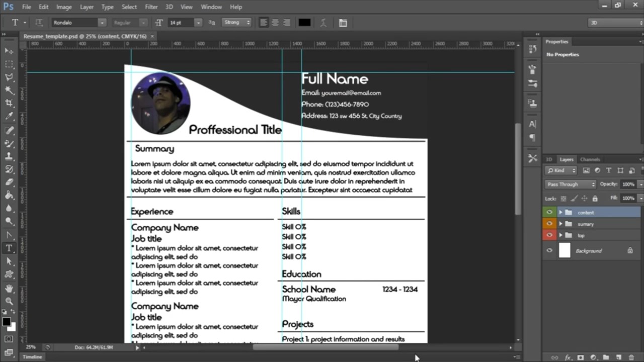Select the Type tool in the toolbar
The width and height of the screenshot is (644, 362).
click(x=9, y=248)
